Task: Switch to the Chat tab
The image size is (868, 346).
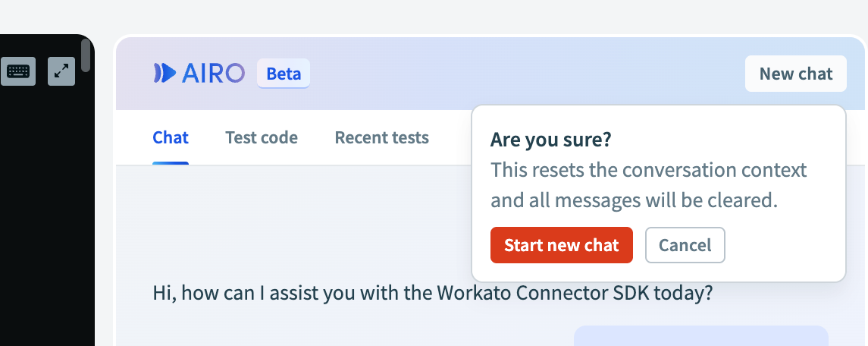Action: pyautogui.click(x=171, y=137)
